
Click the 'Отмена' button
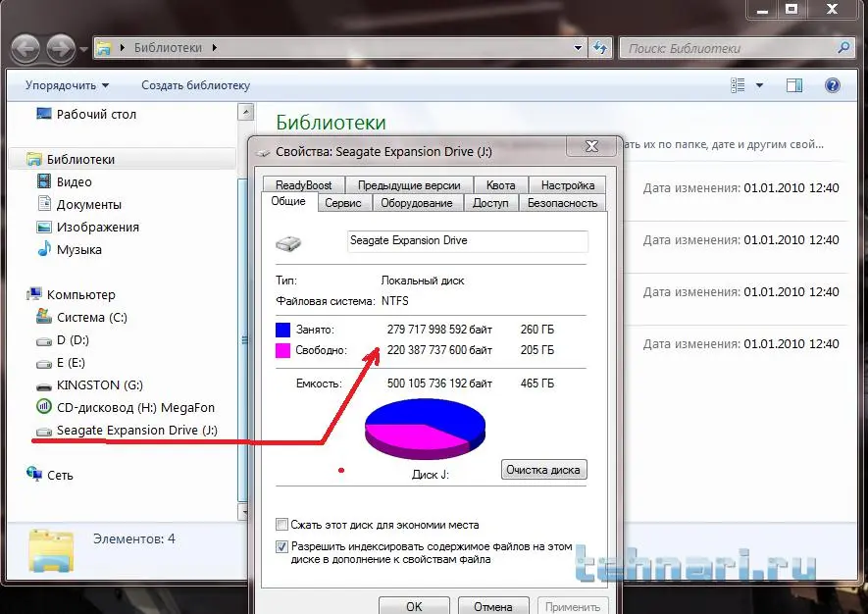(x=493, y=606)
